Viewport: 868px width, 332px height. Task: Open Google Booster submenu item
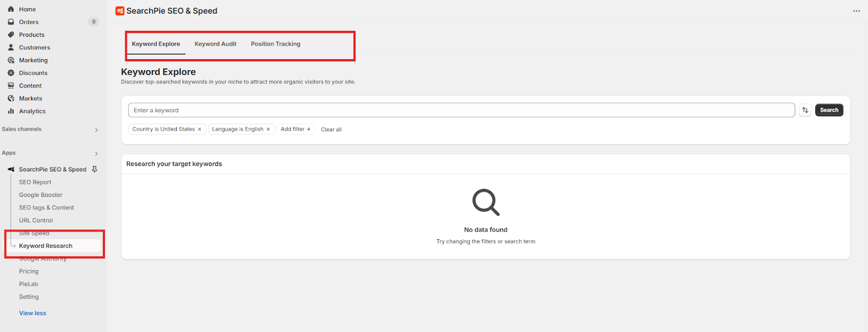coord(41,195)
